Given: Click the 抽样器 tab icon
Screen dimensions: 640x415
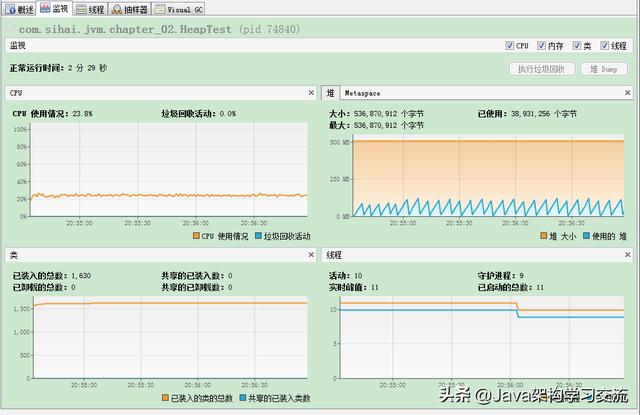Looking at the screenshot, I should point(117,9).
